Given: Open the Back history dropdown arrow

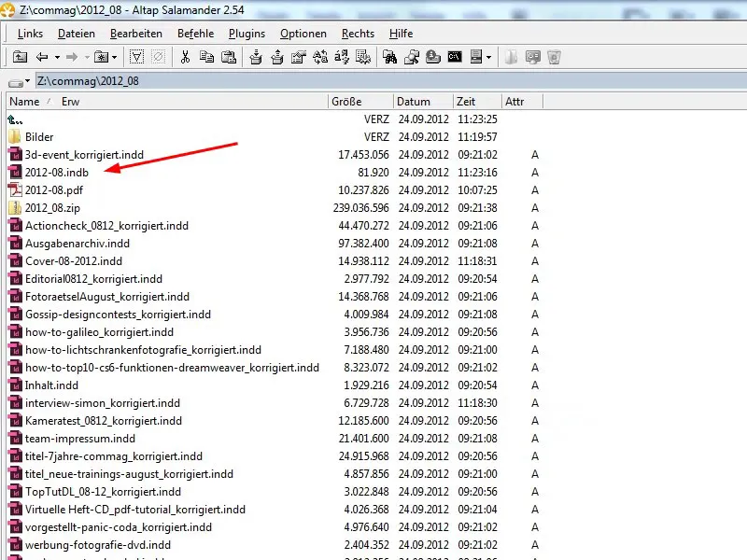Looking at the screenshot, I should pyautogui.click(x=57, y=58).
